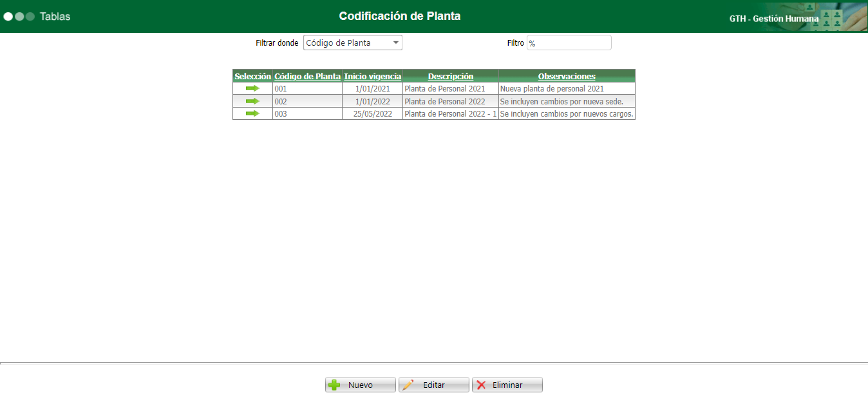Click the green plus icon on Nuevo
The height and width of the screenshot is (404, 868).
click(334, 384)
